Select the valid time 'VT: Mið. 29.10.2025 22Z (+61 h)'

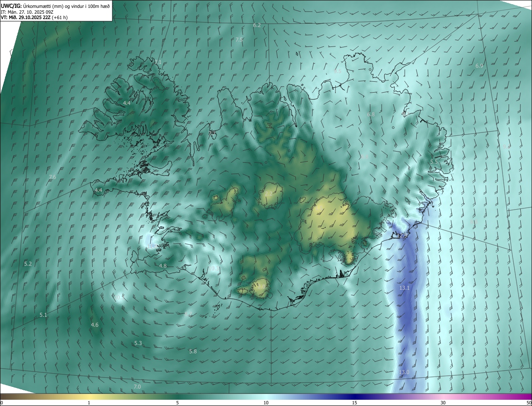[34, 17]
